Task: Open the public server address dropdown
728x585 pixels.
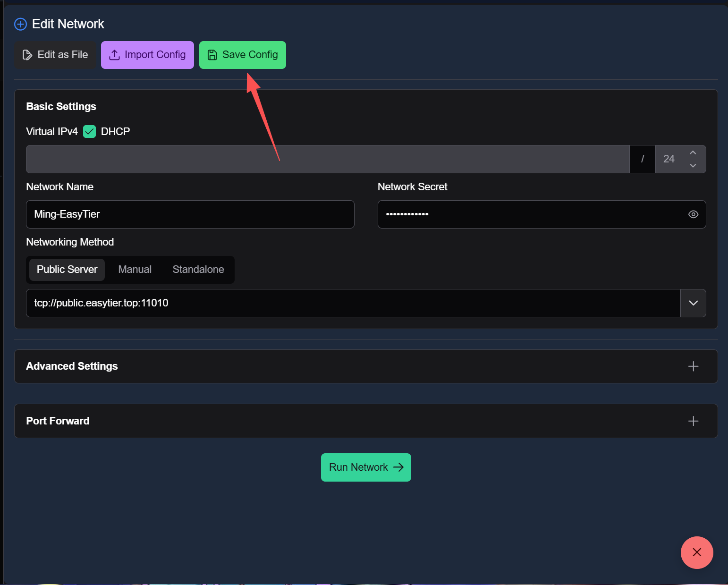Action: (693, 303)
